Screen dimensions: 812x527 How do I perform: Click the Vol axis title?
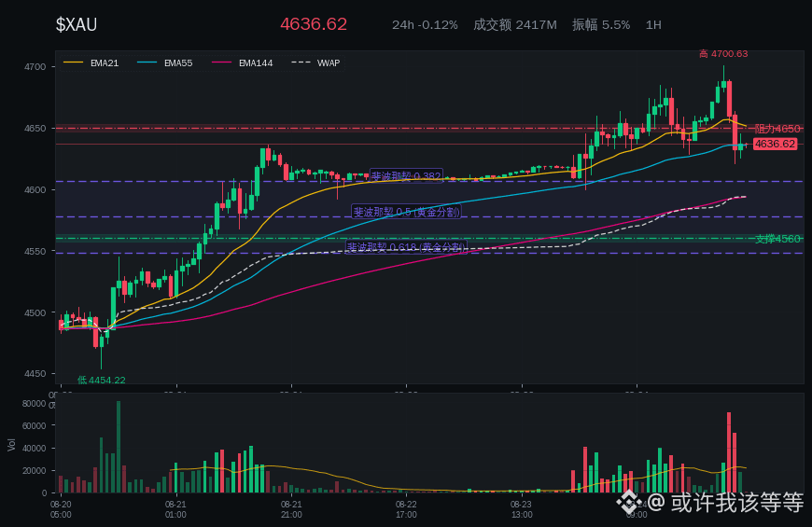[11, 445]
